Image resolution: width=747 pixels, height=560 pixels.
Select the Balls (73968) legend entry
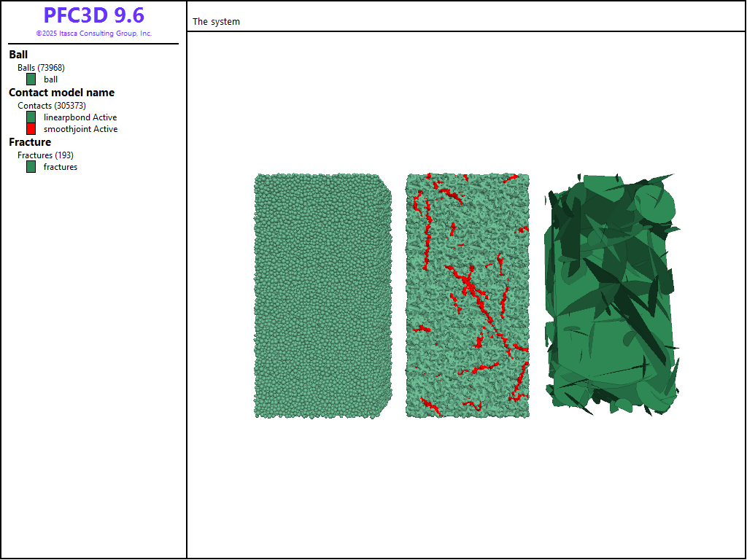click(41, 68)
